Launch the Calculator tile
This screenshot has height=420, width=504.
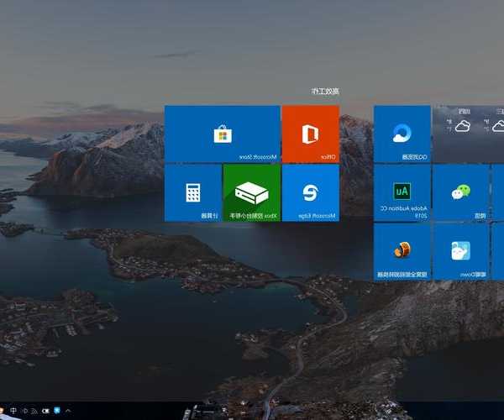192,192
